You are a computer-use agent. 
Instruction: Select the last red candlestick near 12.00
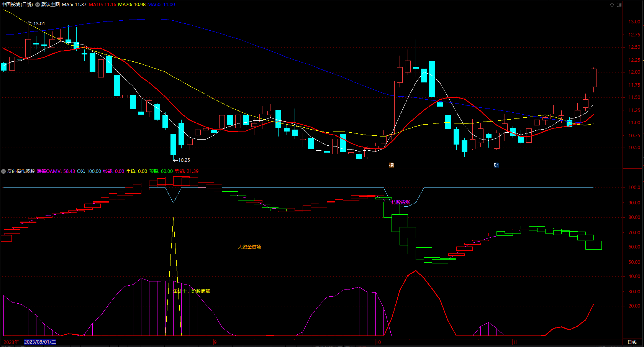pyautogui.click(x=594, y=78)
